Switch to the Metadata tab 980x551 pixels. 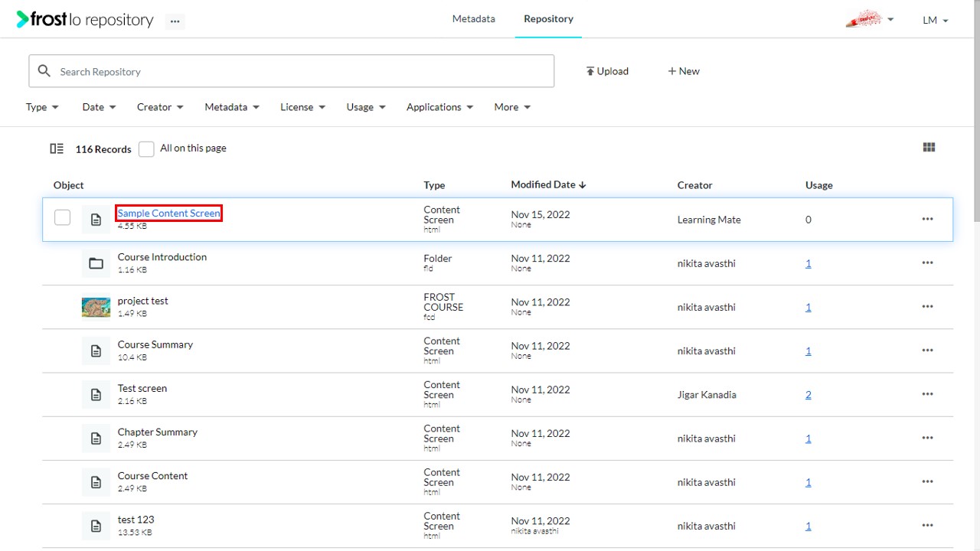[x=473, y=19]
